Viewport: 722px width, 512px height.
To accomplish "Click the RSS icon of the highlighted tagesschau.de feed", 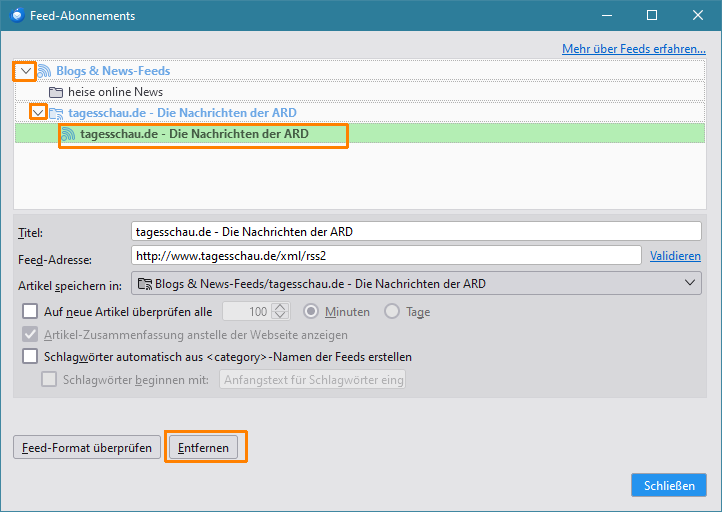I will pyautogui.click(x=69, y=134).
